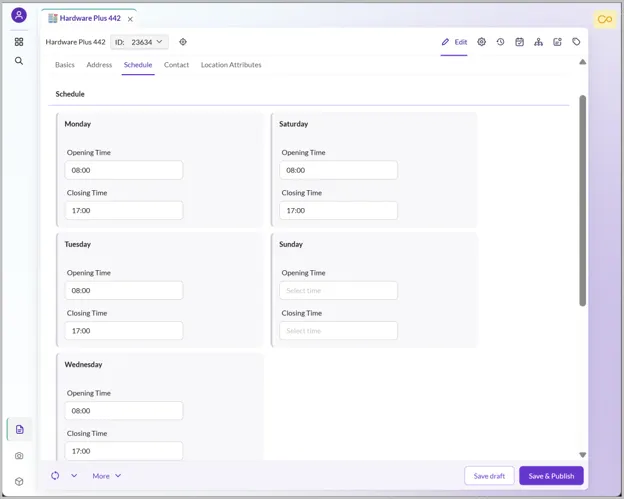Click the Hardware Plus 442 breadcrumb text
The height and width of the screenshot is (499, 624).
tap(76, 42)
